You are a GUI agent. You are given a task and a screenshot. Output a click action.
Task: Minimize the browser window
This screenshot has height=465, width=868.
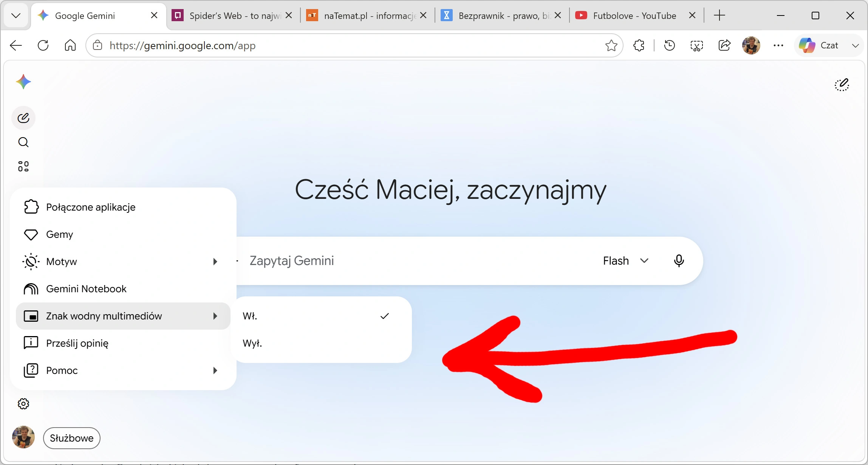781,15
